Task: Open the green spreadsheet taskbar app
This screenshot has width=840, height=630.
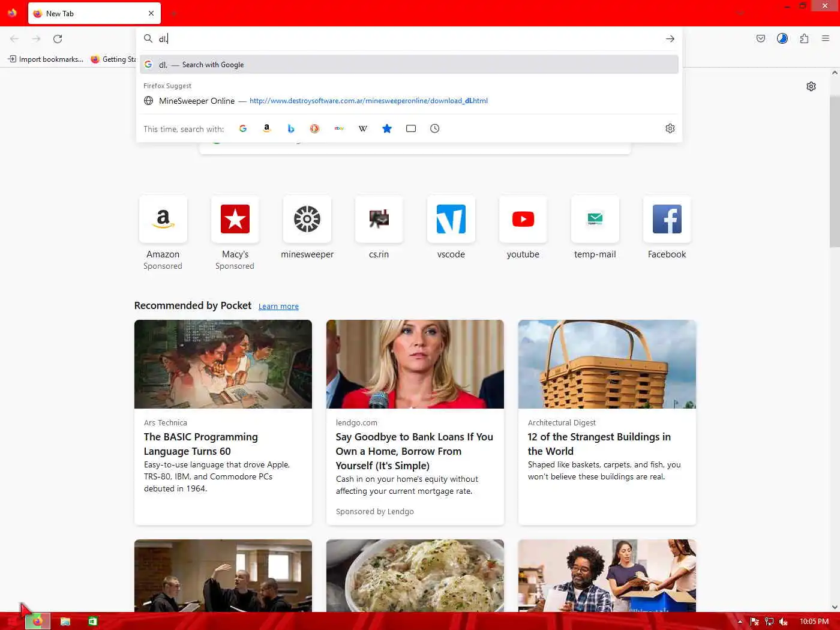Action: pyautogui.click(x=92, y=621)
